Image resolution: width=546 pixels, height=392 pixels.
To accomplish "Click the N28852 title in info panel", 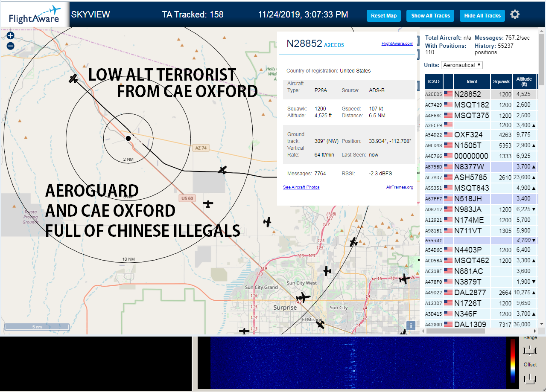I will point(304,44).
